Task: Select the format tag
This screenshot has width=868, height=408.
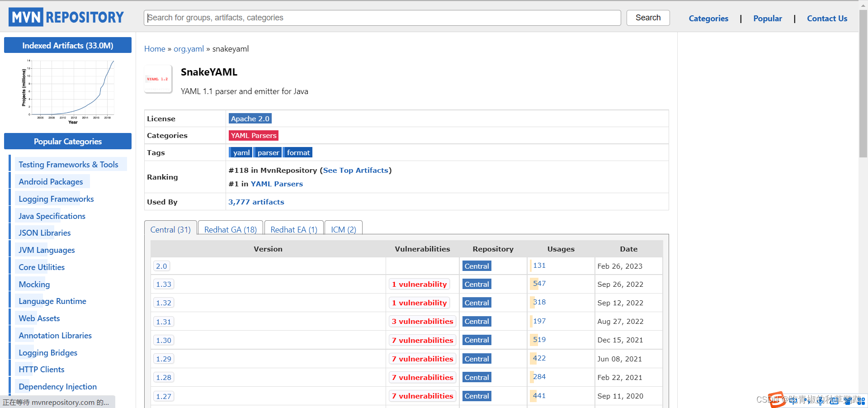Action: 298,152
